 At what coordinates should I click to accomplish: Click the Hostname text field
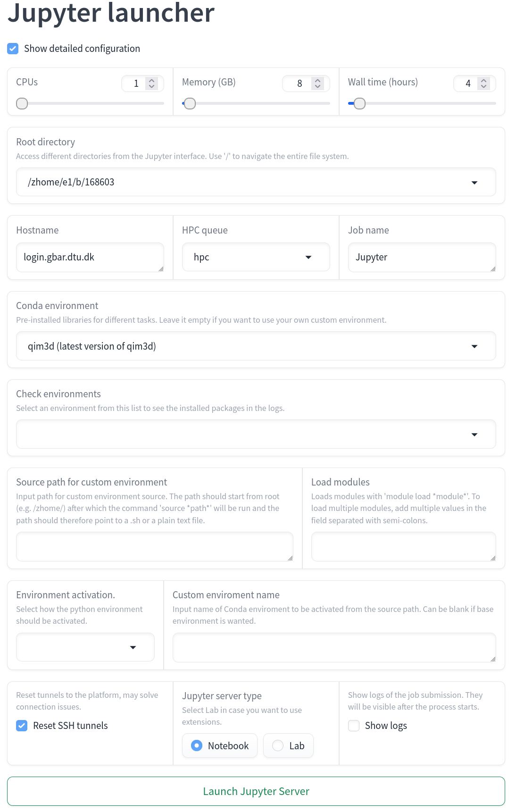[x=90, y=257]
